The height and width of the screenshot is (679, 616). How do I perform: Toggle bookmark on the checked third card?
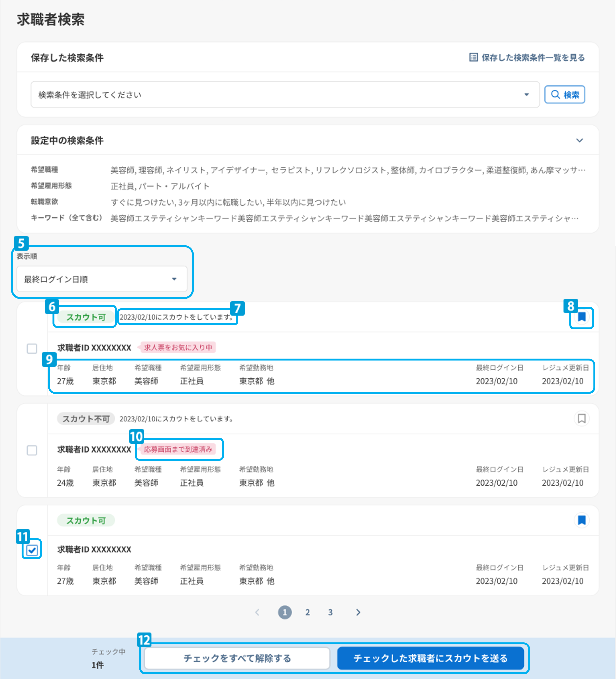tap(581, 520)
